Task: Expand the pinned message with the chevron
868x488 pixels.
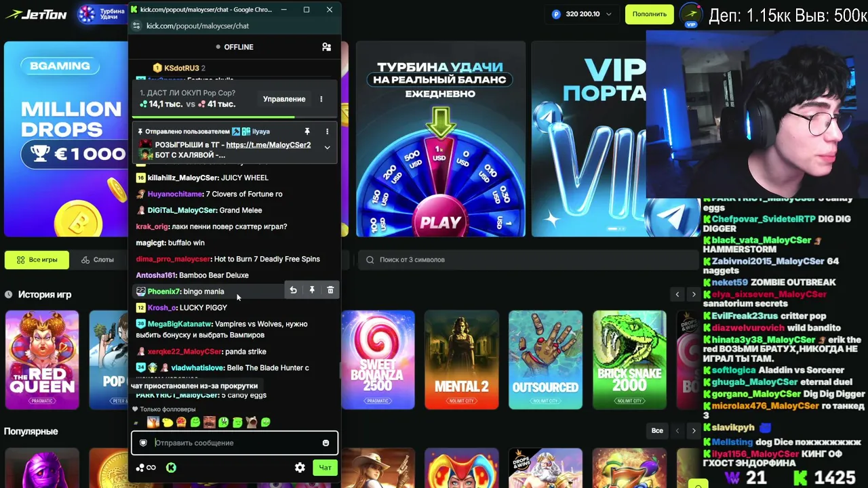Action: click(327, 147)
